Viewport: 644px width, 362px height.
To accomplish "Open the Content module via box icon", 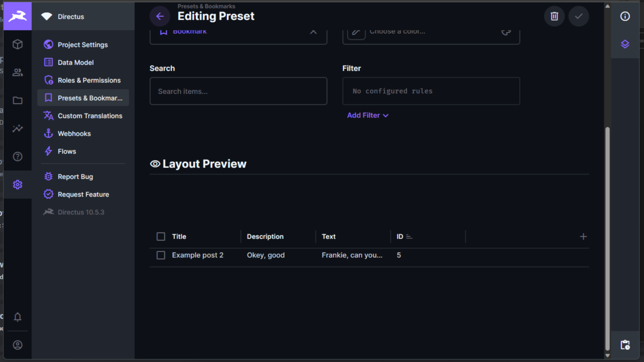I will [x=17, y=44].
